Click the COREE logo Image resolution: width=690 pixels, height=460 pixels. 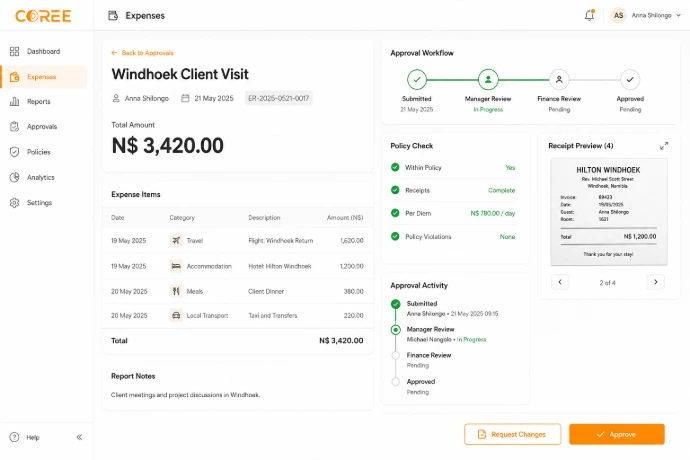[x=43, y=16]
